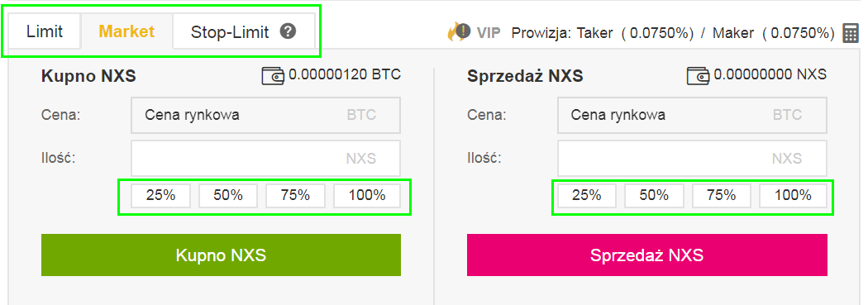Viewport: 868px width, 305px height.
Task: Click the green Kupno NXS button
Action: 221,255
